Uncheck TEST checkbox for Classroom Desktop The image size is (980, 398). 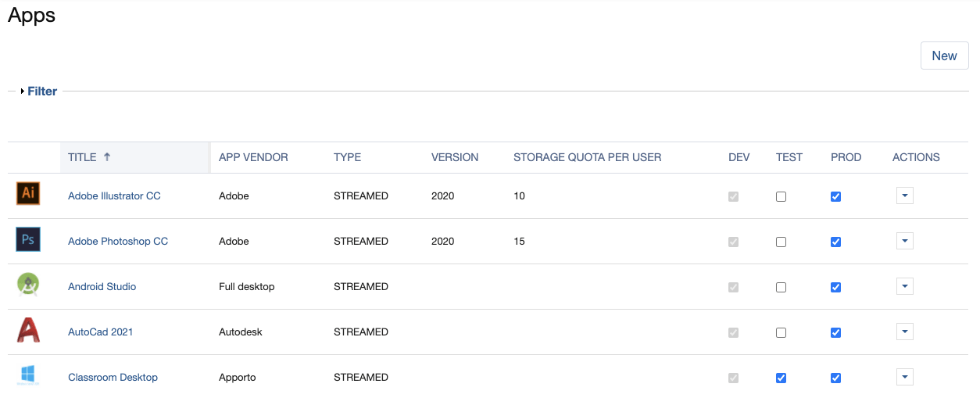click(x=781, y=378)
